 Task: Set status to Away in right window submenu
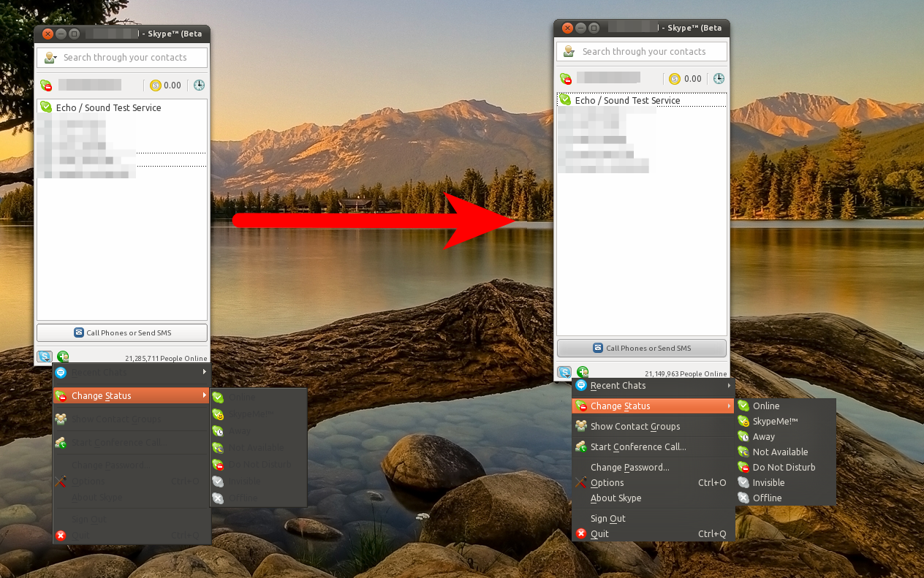(785, 436)
